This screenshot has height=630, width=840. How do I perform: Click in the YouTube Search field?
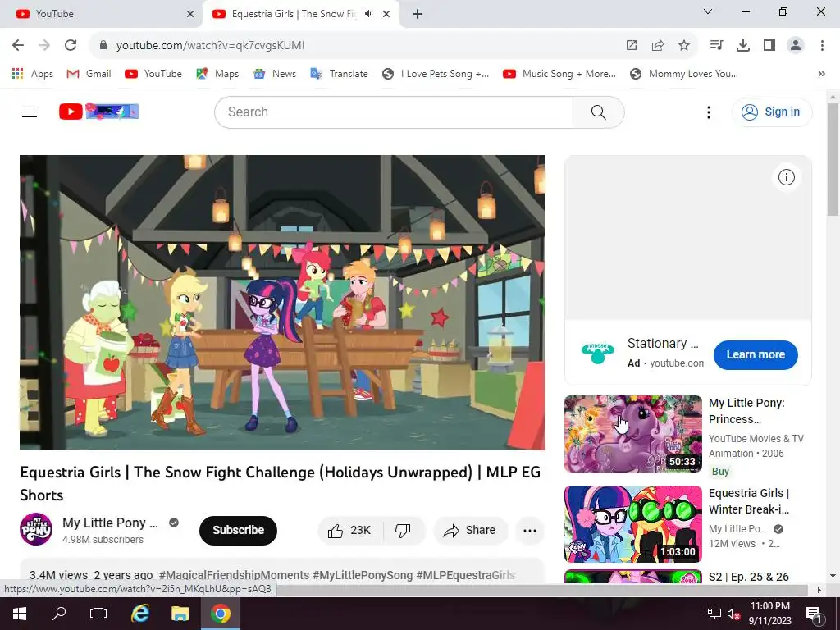(394, 112)
